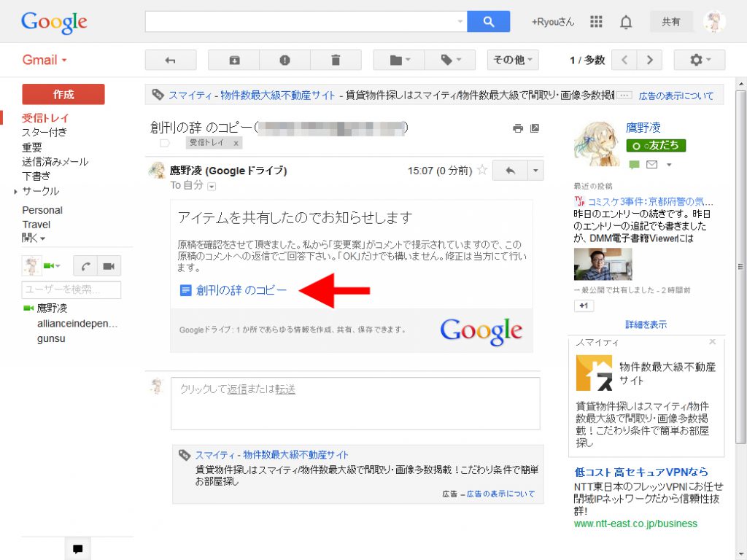Go back to inbox arrow button

point(171,60)
